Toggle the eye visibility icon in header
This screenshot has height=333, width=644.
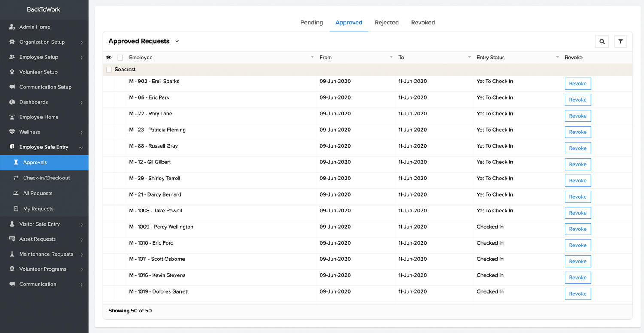[109, 58]
